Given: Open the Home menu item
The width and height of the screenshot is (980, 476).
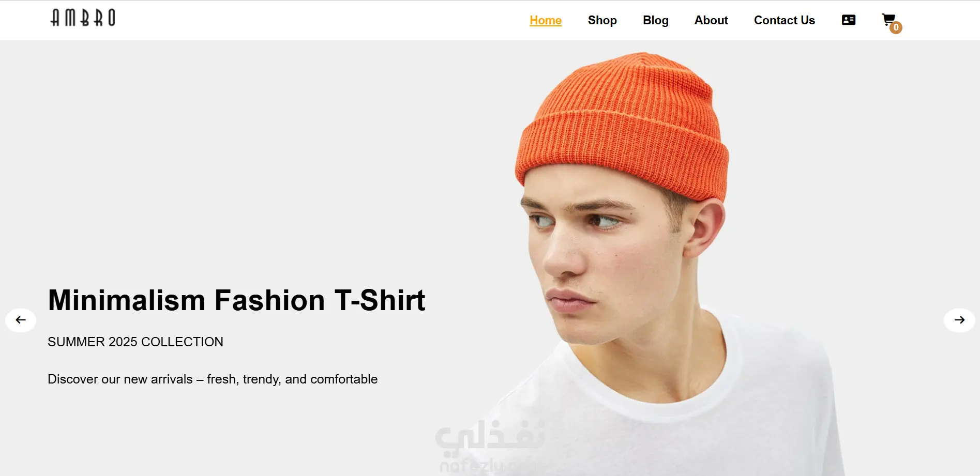Looking at the screenshot, I should (546, 20).
